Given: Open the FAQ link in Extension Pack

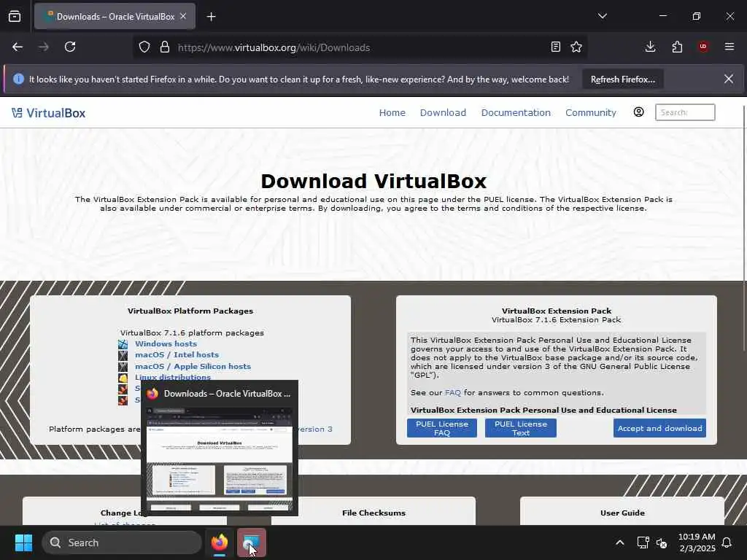Looking at the screenshot, I should (452, 393).
